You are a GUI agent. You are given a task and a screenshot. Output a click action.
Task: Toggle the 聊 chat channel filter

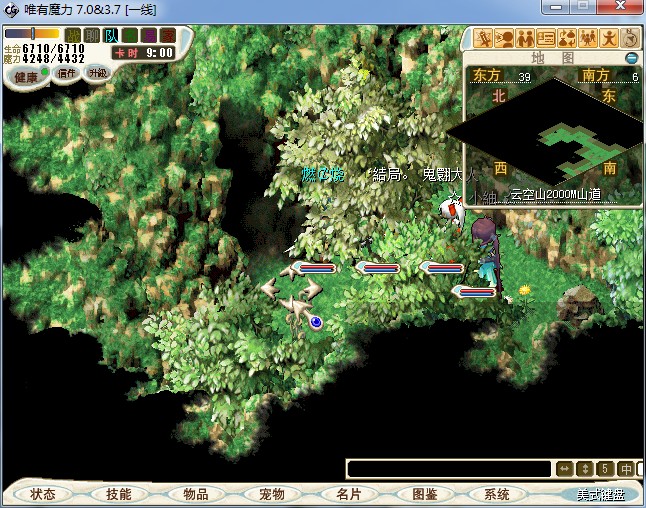(91, 35)
